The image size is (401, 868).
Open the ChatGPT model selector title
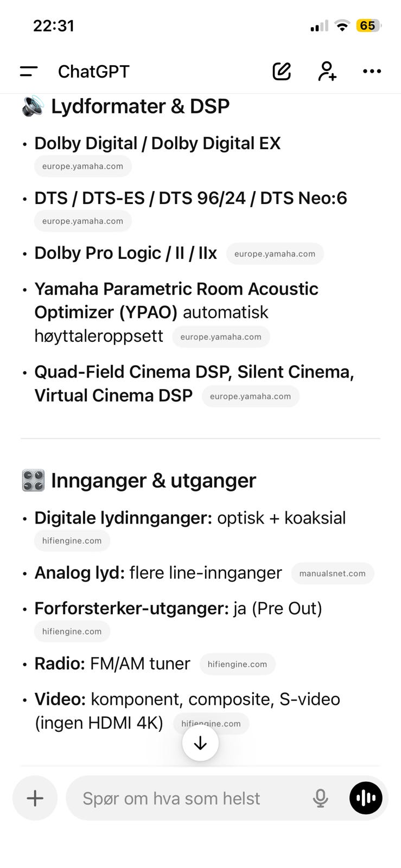click(x=94, y=71)
